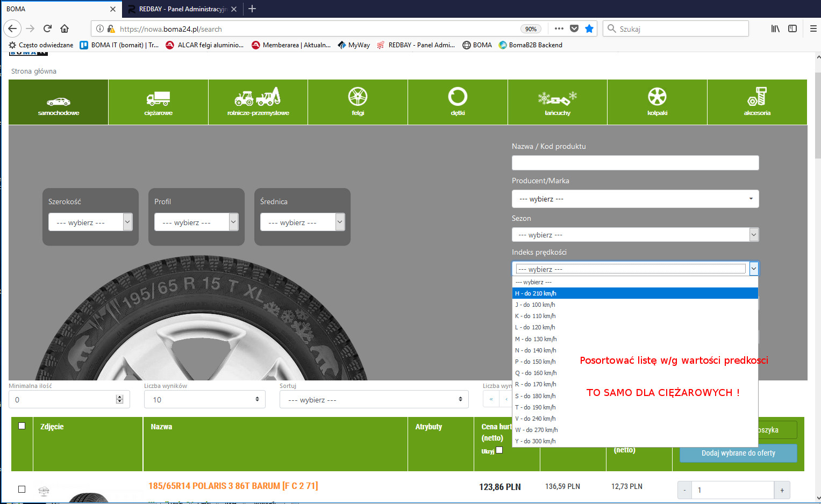This screenshot has height=504, width=821.
Task: Select the kołpaki hubcaps category
Action: (657, 102)
